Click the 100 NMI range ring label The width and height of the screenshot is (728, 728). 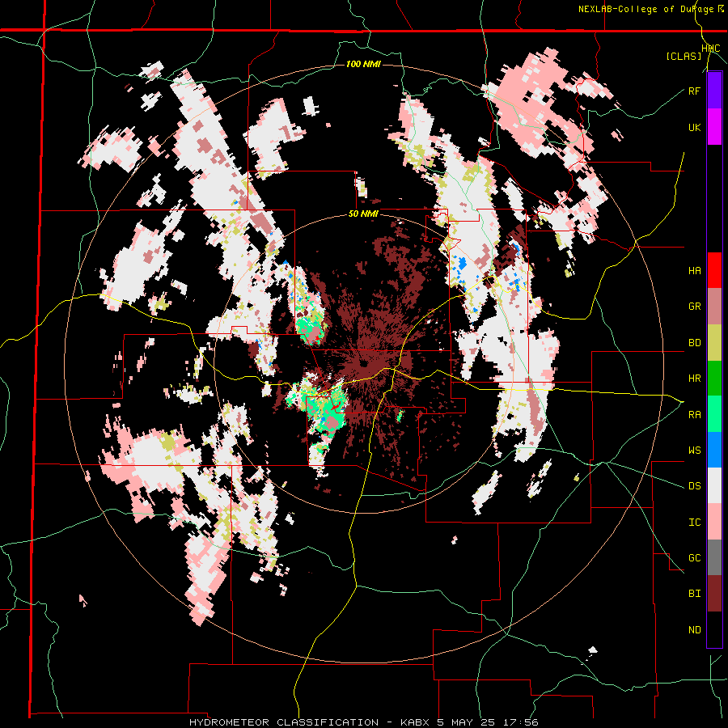point(363,64)
